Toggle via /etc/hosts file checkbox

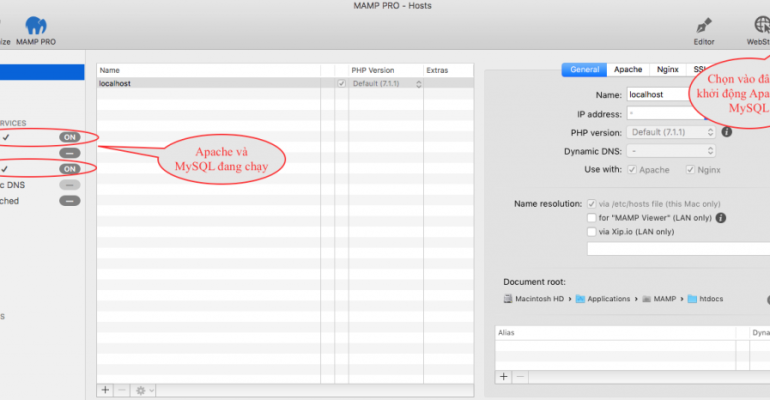pyautogui.click(x=591, y=204)
